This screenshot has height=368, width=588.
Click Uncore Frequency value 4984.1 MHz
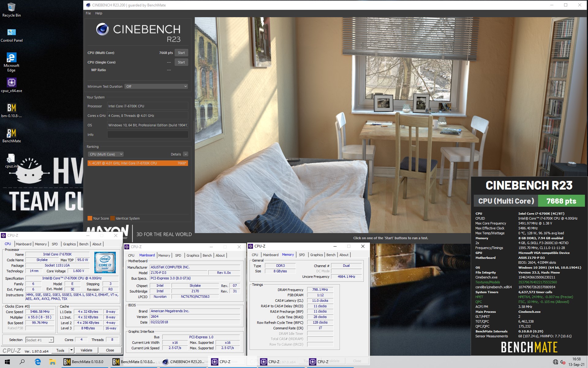(x=346, y=277)
